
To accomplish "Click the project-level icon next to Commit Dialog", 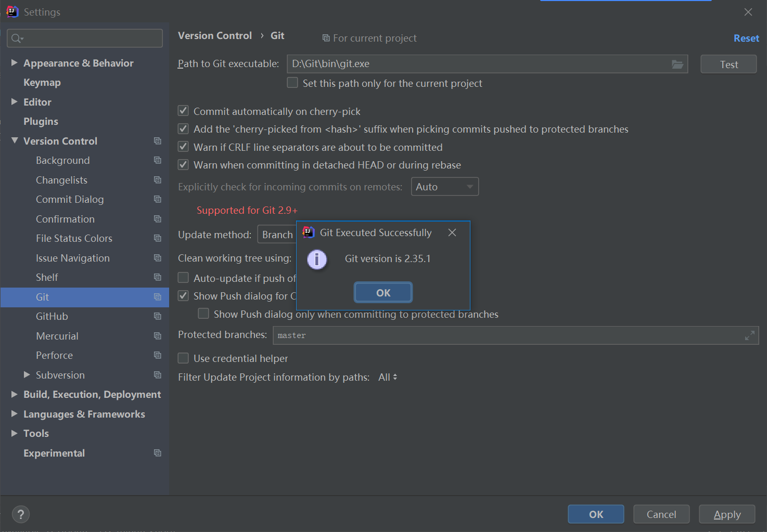I will point(157,199).
